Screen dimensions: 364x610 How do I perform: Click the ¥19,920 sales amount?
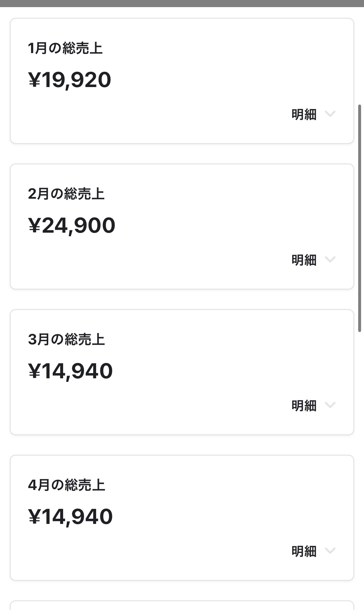(70, 80)
